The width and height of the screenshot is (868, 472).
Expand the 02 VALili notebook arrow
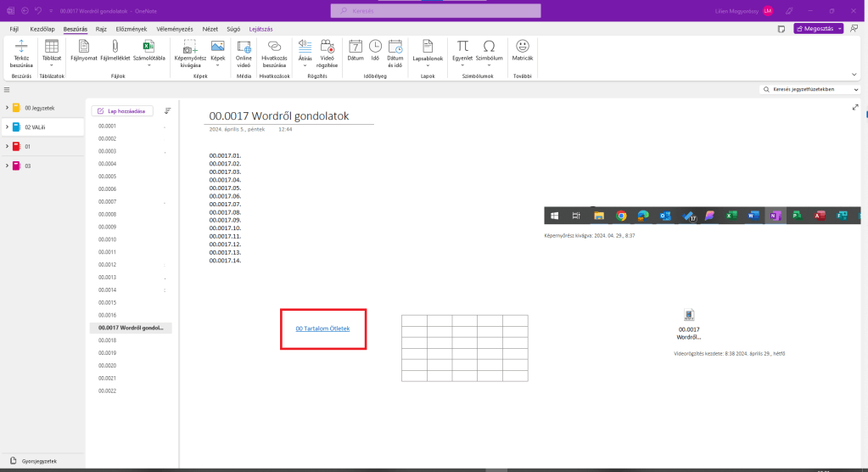7,126
